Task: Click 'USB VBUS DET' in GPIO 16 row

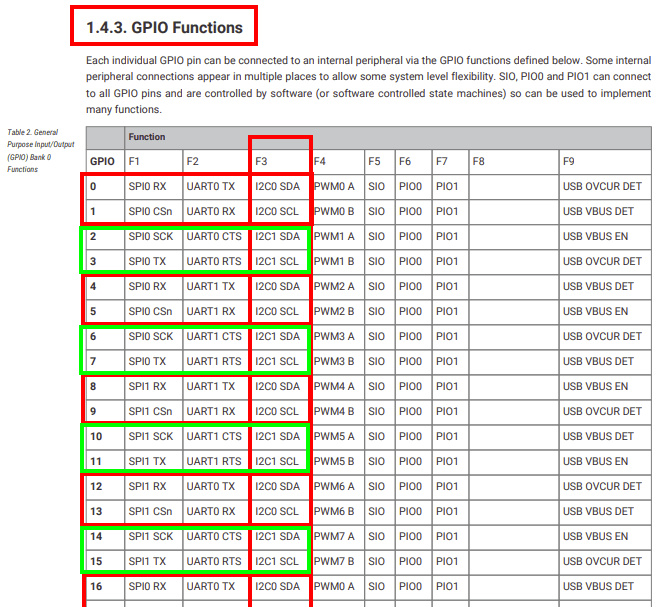Action: pyautogui.click(x=598, y=586)
